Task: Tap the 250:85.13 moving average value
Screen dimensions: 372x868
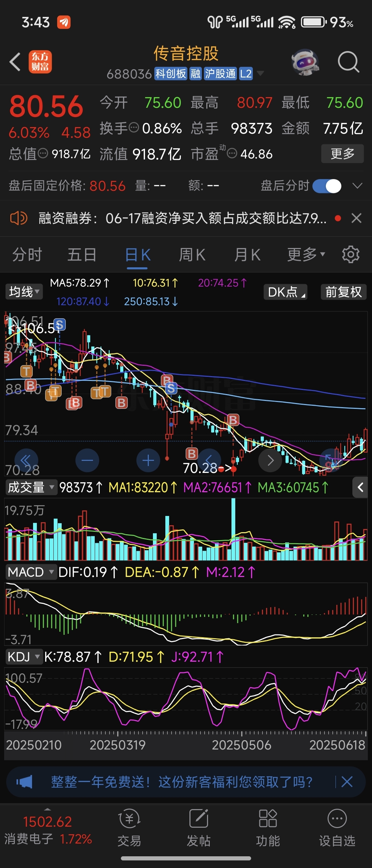Action: (x=151, y=302)
